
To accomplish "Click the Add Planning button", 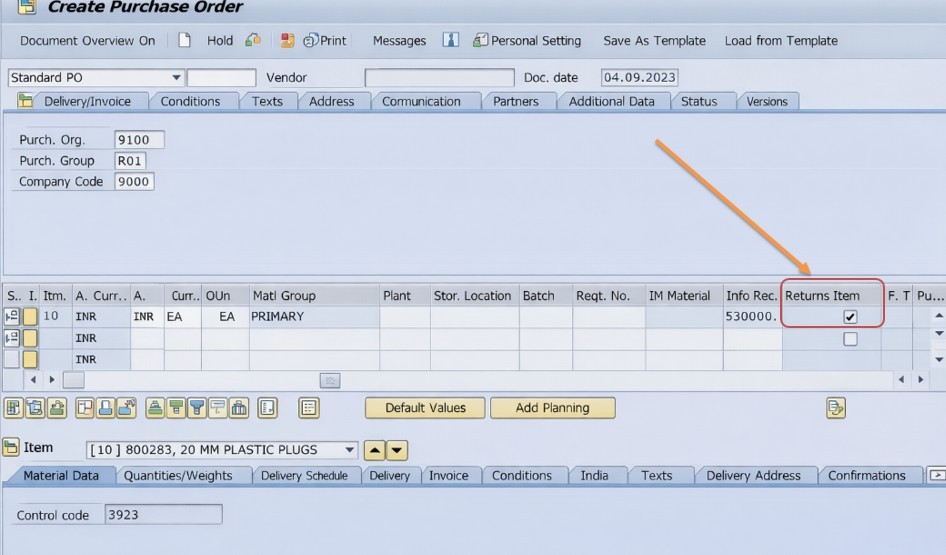I will [552, 408].
